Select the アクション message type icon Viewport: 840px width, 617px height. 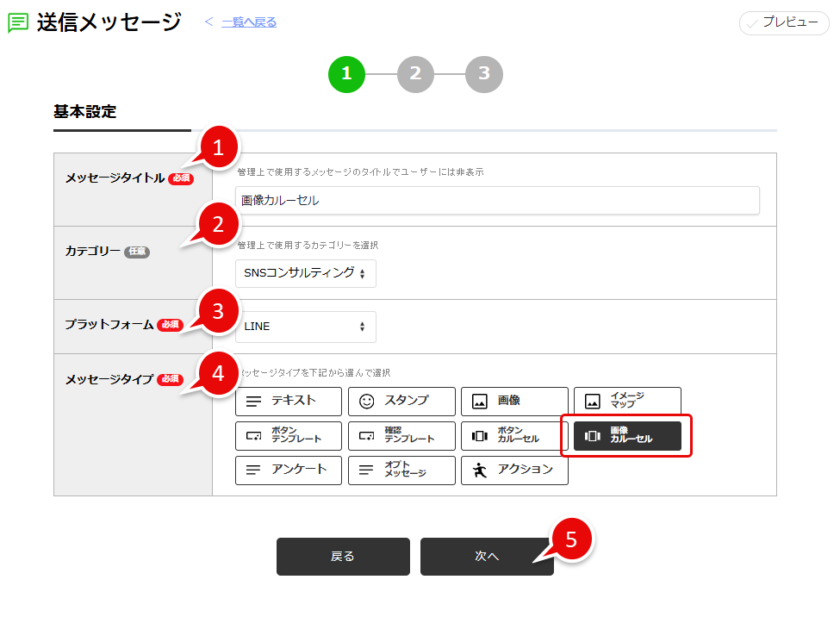pos(514,471)
